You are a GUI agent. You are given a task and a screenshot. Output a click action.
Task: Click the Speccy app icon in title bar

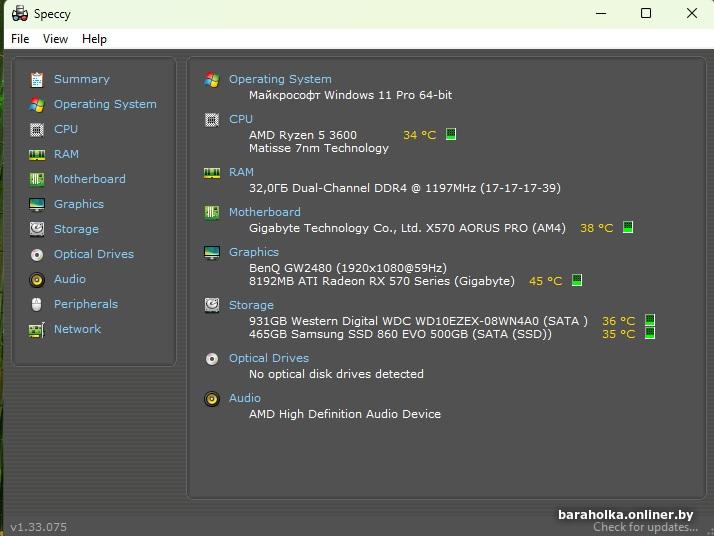pos(20,14)
